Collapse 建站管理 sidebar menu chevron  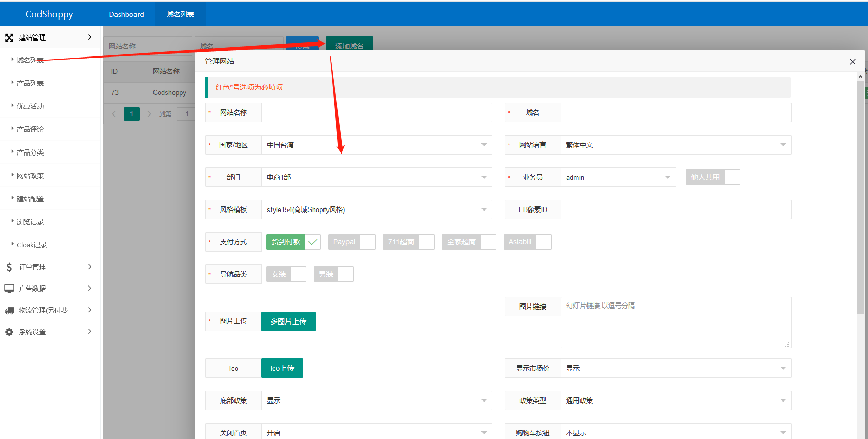[90, 37]
